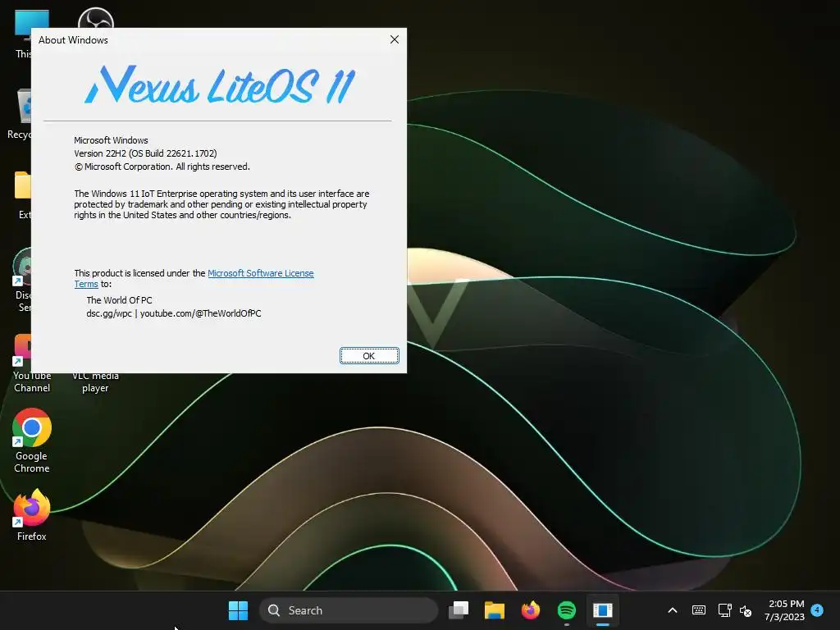Launch File Explorer from taskbar
This screenshot has width=840, height=630.
click(x=495, y=610)
